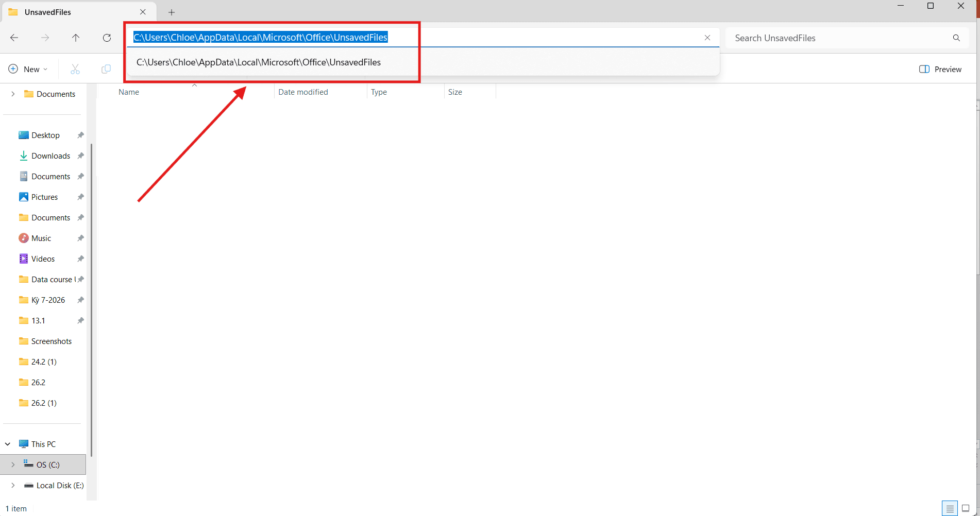Image resolution: width=980 pixels, height=516 pixels.
Task: Clear the address bar text
Action: (x=707, y=38)
